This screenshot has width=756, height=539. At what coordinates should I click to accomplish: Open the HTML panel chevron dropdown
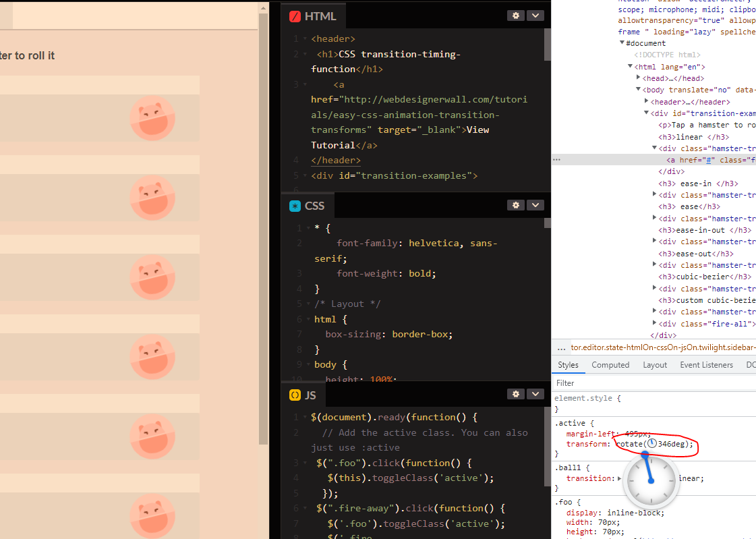pos(535,16)
